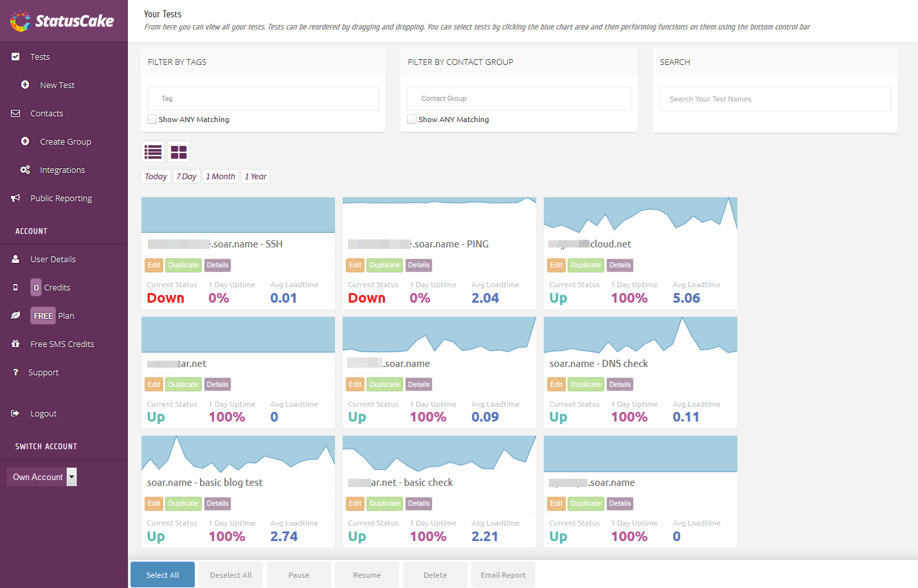Click the plus icon beside New Test
Image resolution: width=918 pixels, height=588 pixels.
[25, 85]
